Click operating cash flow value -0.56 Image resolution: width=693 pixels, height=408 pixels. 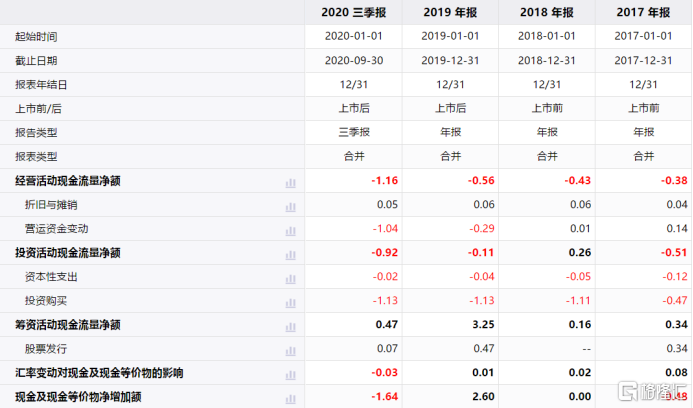coord(481,181)
